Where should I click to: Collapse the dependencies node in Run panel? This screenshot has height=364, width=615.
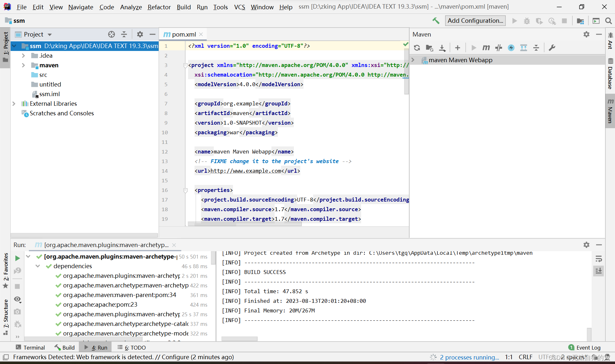pyautogui.click(x=38, y=266)
